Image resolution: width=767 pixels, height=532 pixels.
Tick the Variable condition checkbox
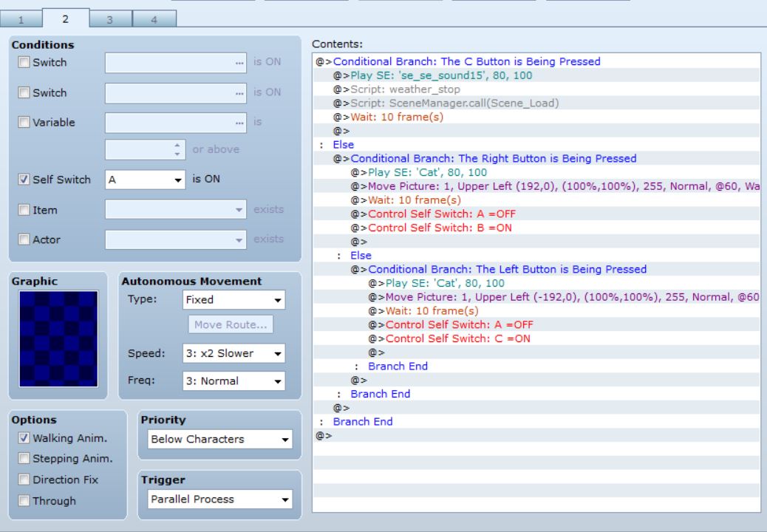24,122
